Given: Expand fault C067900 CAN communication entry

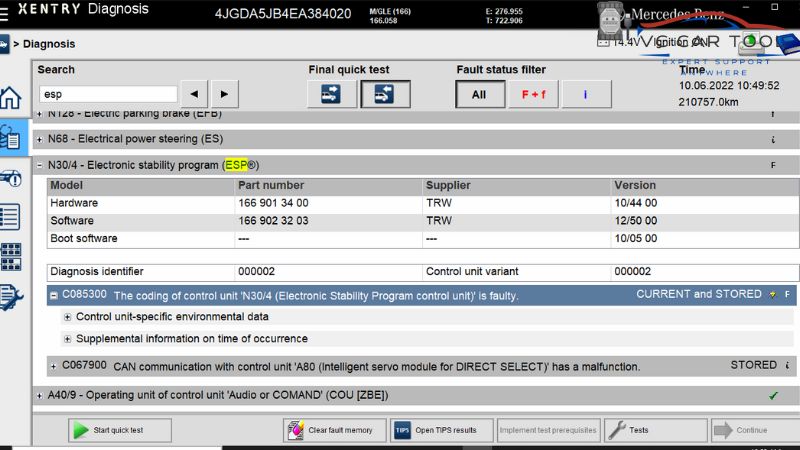Looking at the screenshot, I should click(53, 366).
